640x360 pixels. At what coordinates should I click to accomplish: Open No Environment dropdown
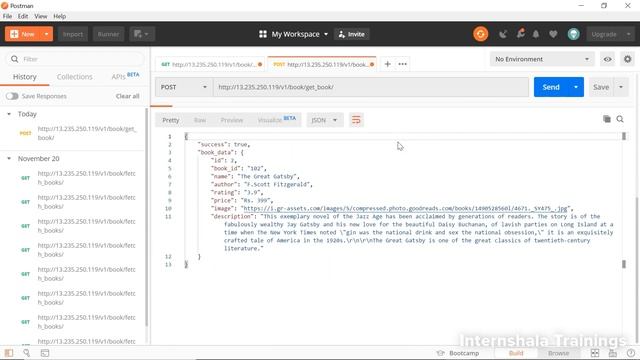tap(542, 59)
